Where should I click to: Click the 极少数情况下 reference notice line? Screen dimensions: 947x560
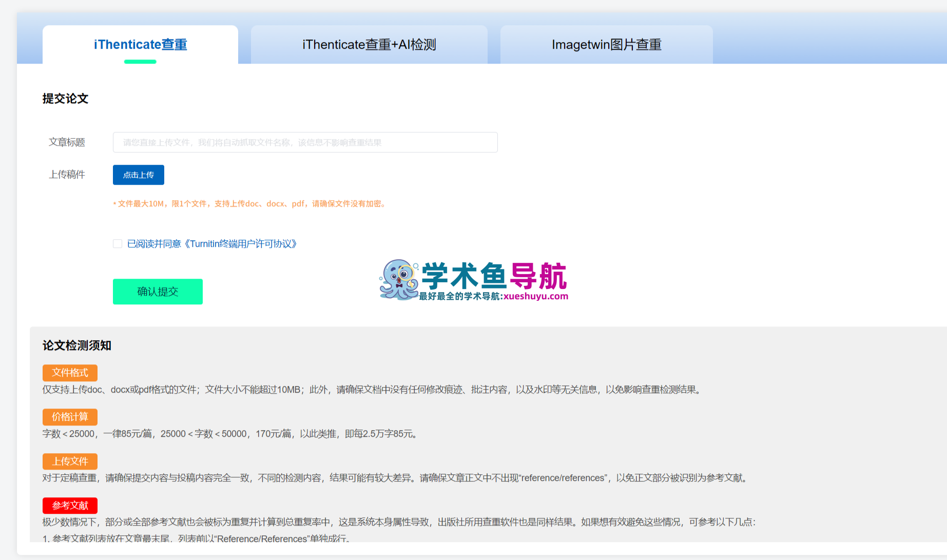(399, 522)
